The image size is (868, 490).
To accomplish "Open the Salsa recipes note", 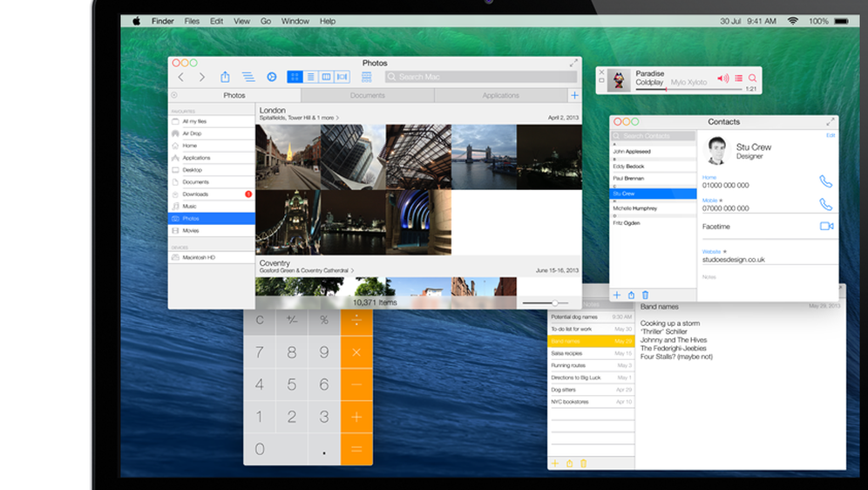I will [591, 353].
